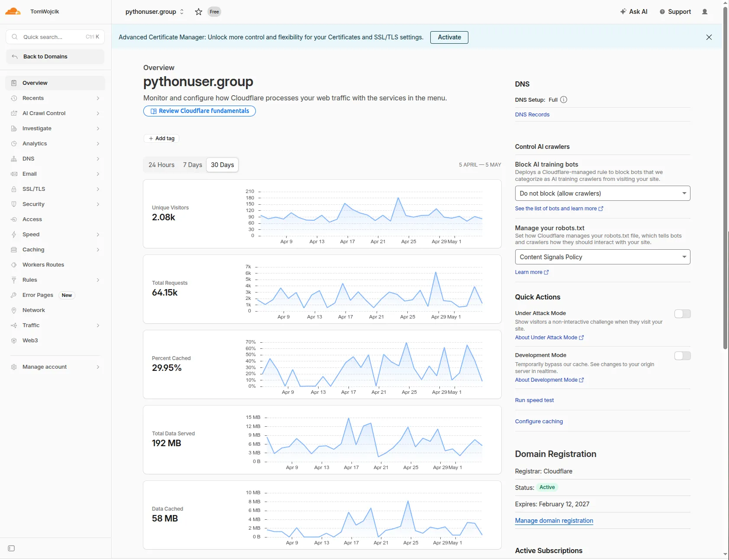Click the Traffic sidebar icon
729x560 pixels.
click(14, 325)
